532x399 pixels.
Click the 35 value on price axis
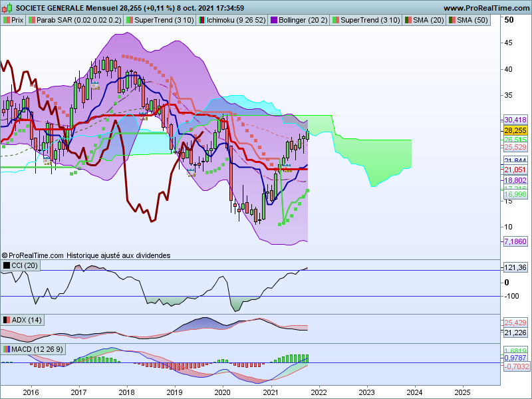(508, 95)
